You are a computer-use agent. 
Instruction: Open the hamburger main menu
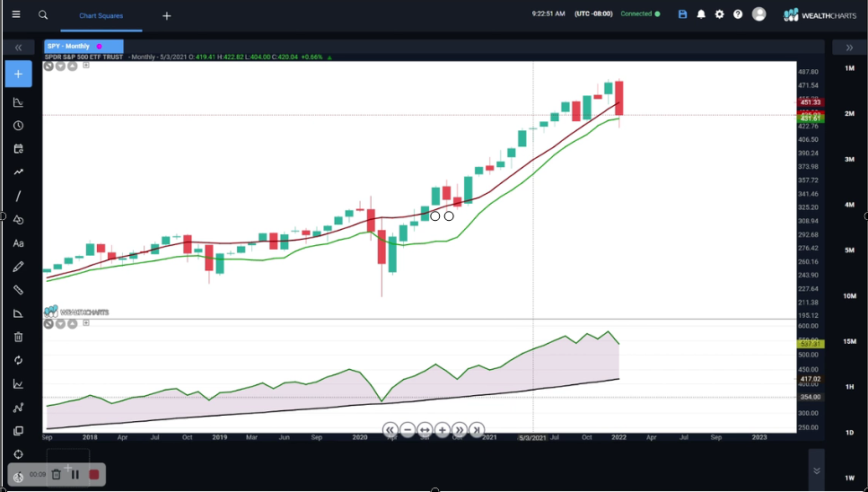pyautogui.click(x=16, y=15)
